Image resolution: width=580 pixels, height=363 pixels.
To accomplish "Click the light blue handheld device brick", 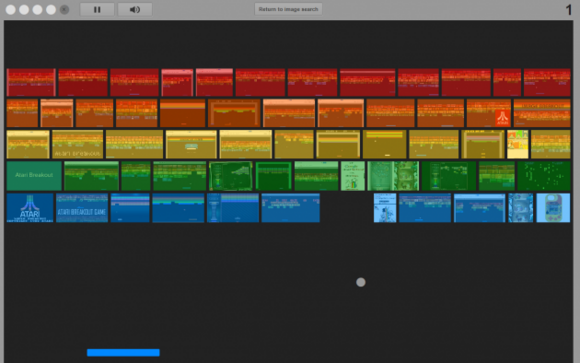I will [x=553, y=208].
